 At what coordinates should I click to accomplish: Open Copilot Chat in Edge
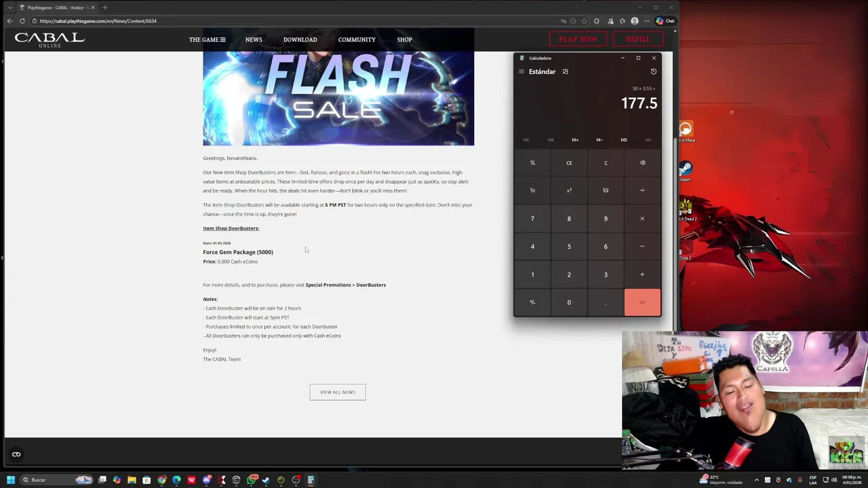(x=665, y=21)
